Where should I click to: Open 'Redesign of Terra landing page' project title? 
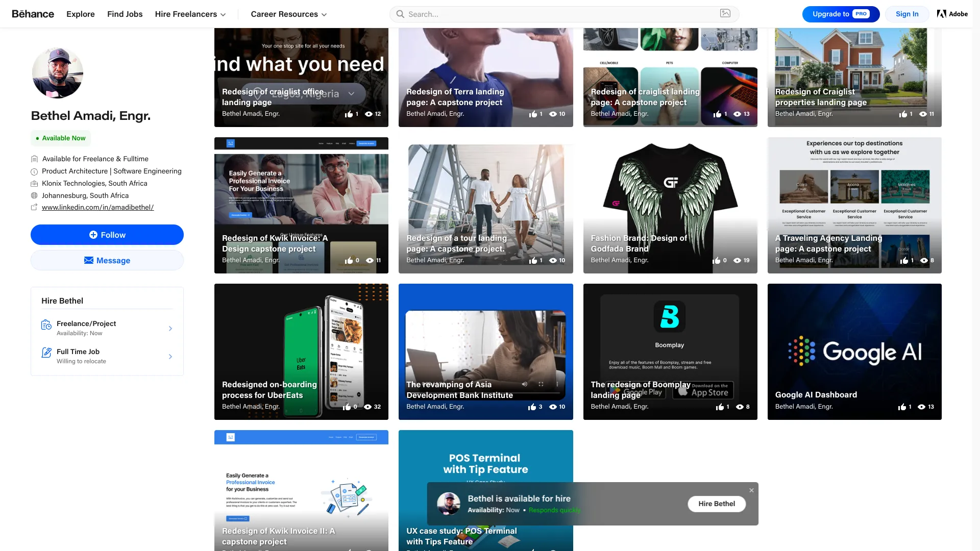pyautogui.click(x=455, y=97)
